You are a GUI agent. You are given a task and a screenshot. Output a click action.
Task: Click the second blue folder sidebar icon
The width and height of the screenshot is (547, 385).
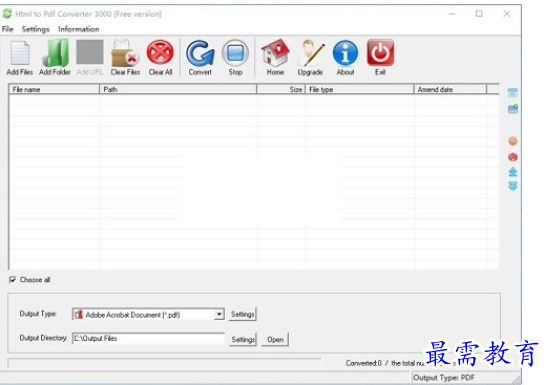[x=513, y=109]
